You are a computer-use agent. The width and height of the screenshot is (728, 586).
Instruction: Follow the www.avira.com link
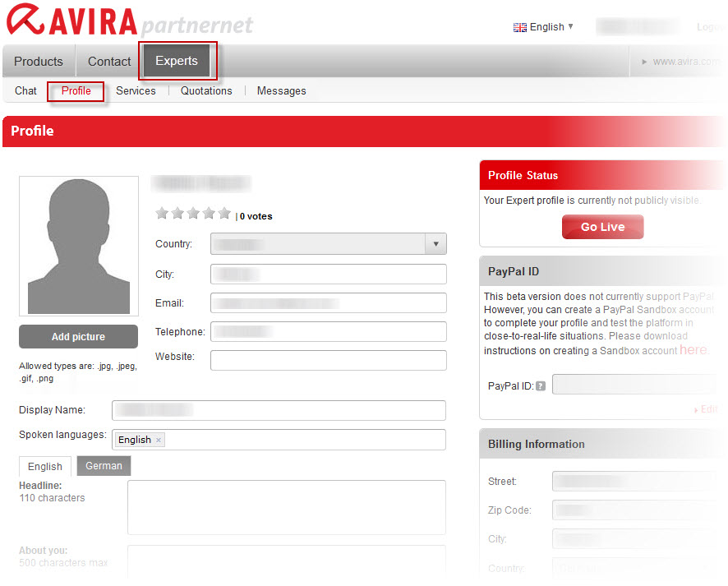686,62
